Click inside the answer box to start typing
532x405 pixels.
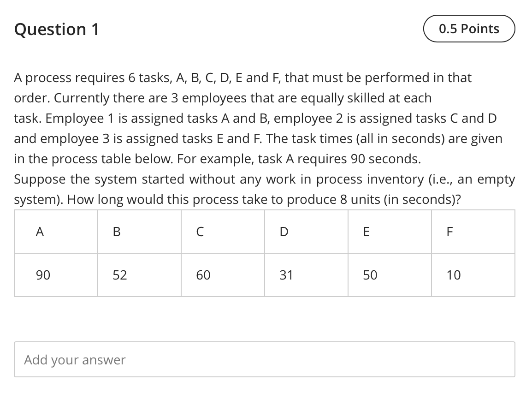(x=265, y=359)
